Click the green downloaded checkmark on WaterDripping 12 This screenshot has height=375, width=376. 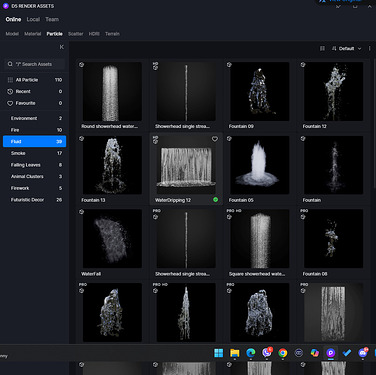215,200
